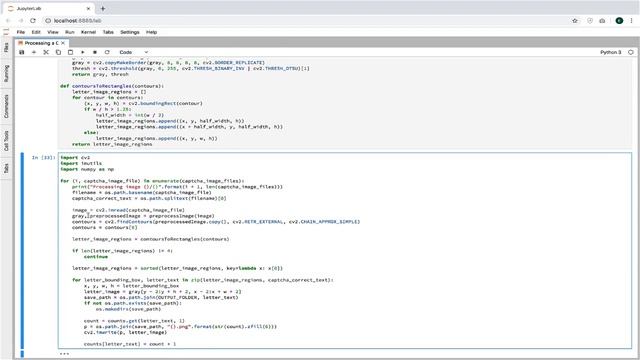The height and width of the screenshot is (360, 640).
Task: Click the 'cv2.imwrite(p, letter_image)' line
Action: 125,332
